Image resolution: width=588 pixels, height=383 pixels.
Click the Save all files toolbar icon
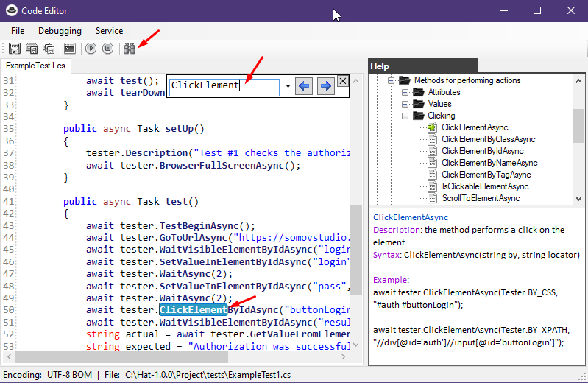(49, 49)
